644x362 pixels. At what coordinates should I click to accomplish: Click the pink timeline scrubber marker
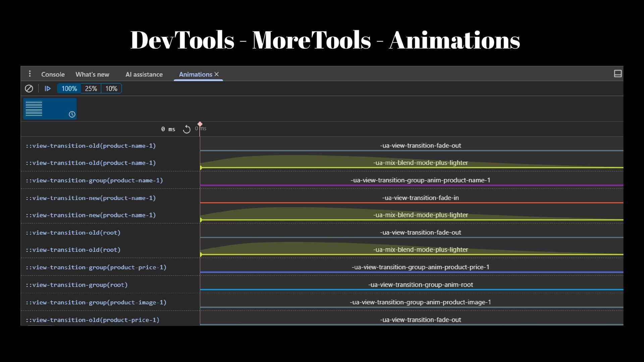tap(200, 124)
